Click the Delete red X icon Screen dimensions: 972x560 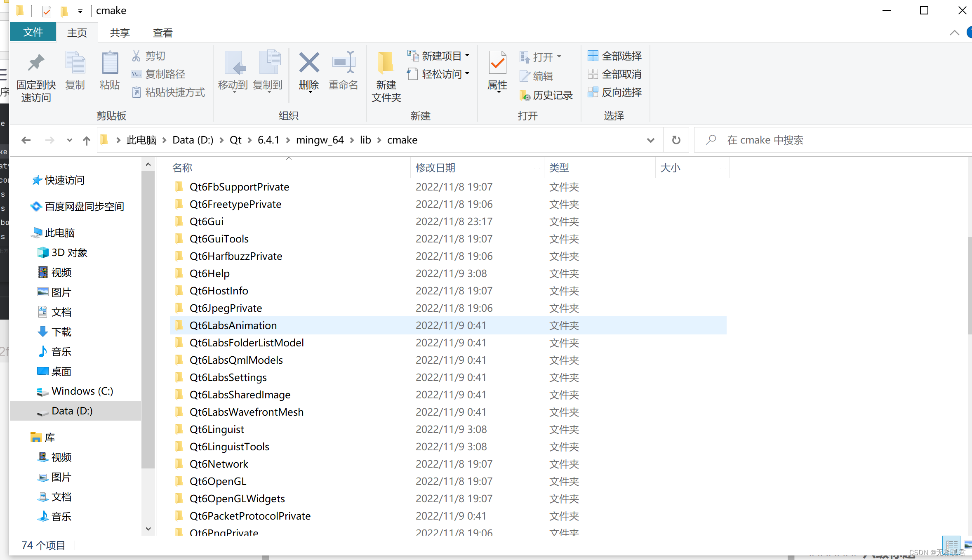click(x=309, y=63)
